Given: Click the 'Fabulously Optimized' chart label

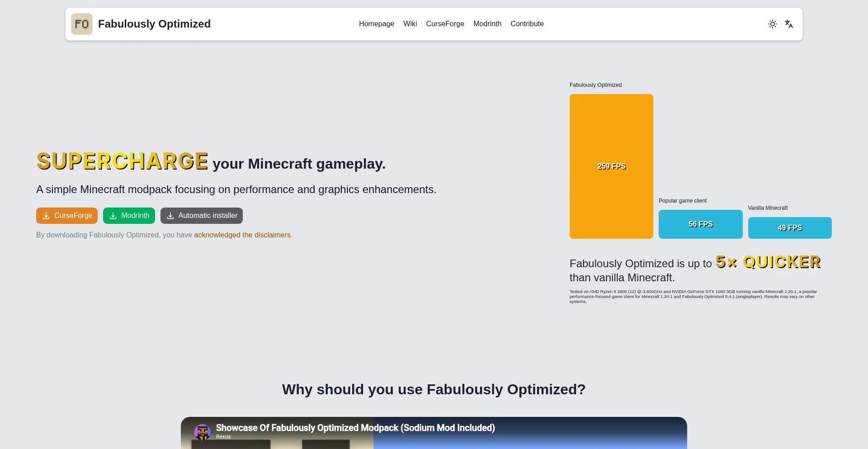Looking at the screenshot, I should pos(595,85).
